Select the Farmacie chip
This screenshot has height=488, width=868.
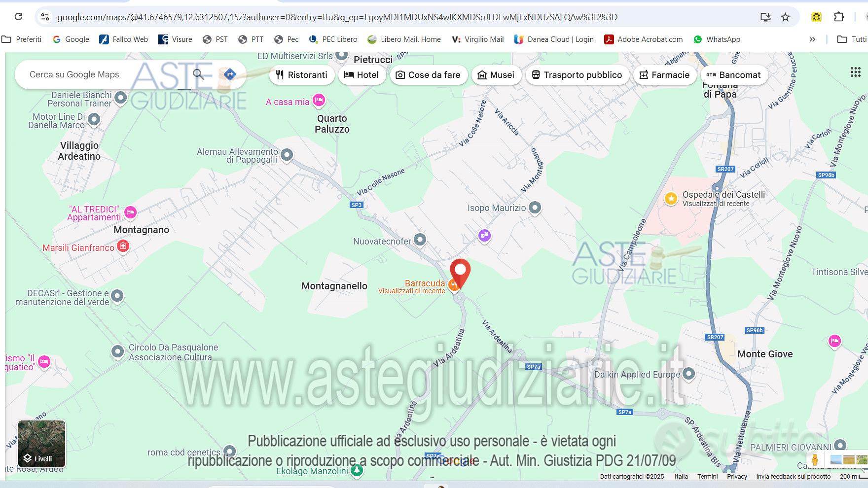coord(665,75)
